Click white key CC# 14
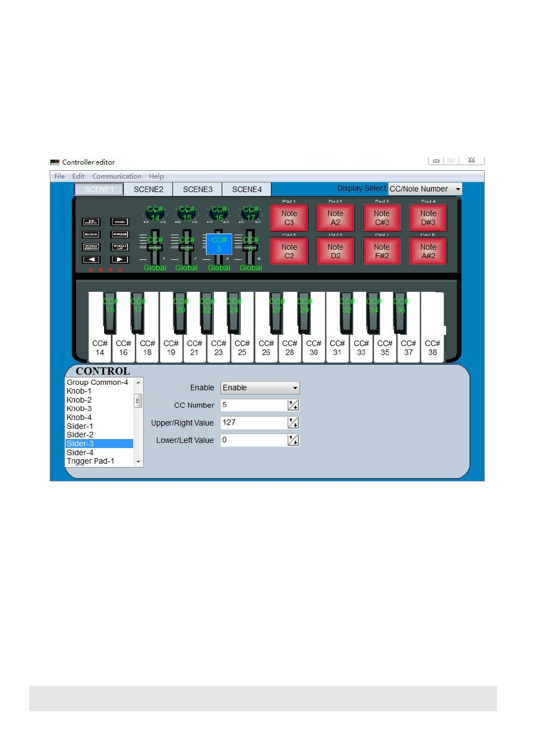 (x=100, y=348)
